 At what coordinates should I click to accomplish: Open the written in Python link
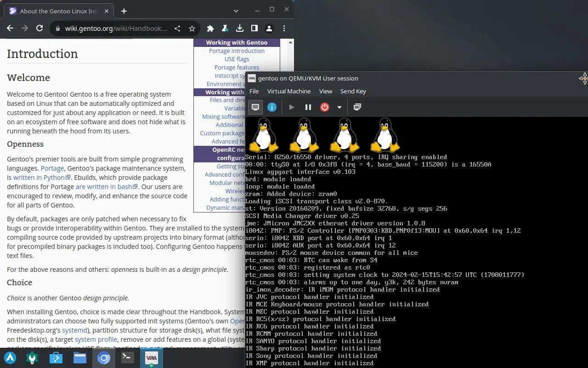pyautogui.click(x=42, y=178)
